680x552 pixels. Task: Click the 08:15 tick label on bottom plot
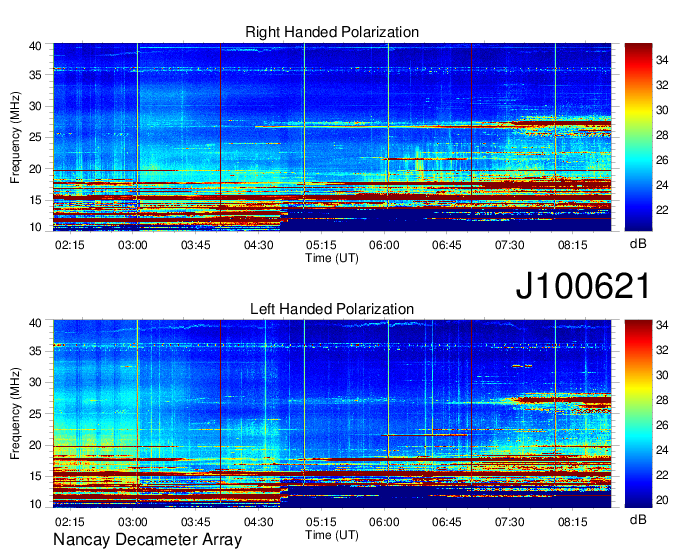(x=572, y=522)
